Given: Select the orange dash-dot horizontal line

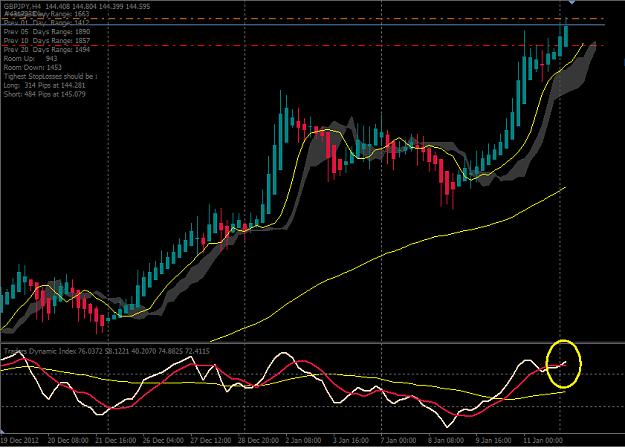Looking at the screenshot, I should coord(303,19).
